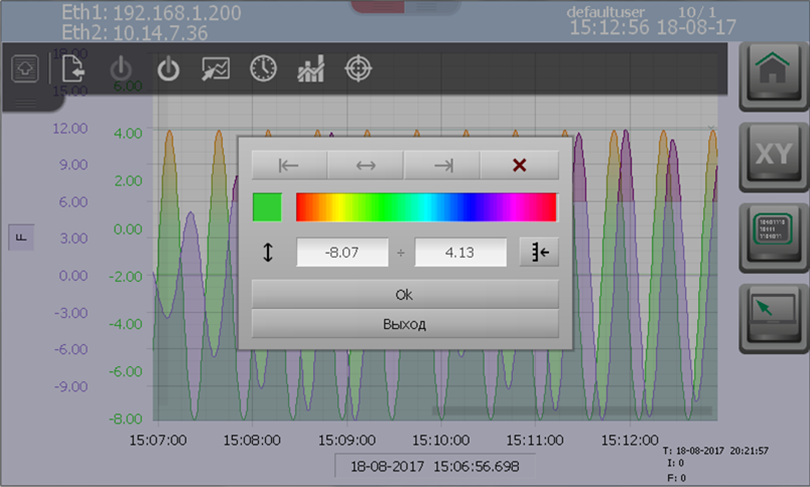Open the XY plot view
This screenshot has height=487, width=810.
[773, 155]
